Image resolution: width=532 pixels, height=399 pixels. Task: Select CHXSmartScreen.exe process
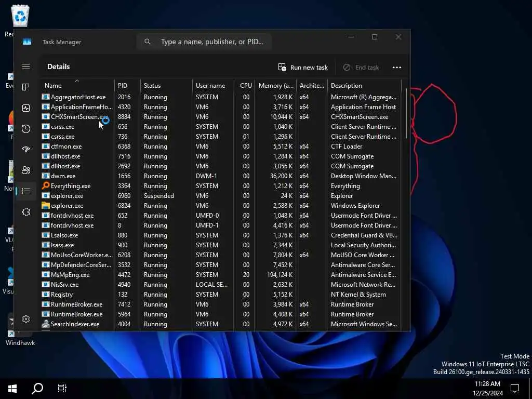point(220,116)
